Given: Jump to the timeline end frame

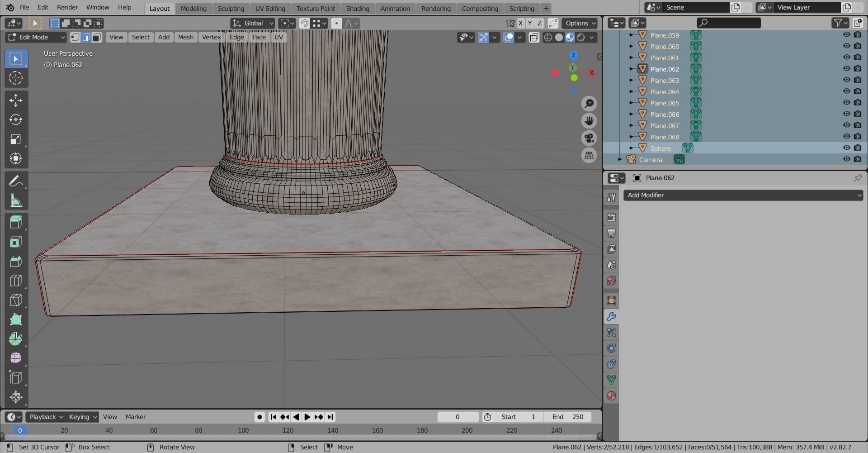Looking at the screenshot, I should 330,417.
